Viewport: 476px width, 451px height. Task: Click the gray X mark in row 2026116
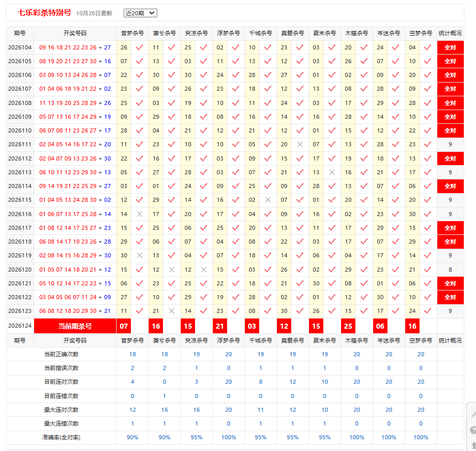(139, 214)
